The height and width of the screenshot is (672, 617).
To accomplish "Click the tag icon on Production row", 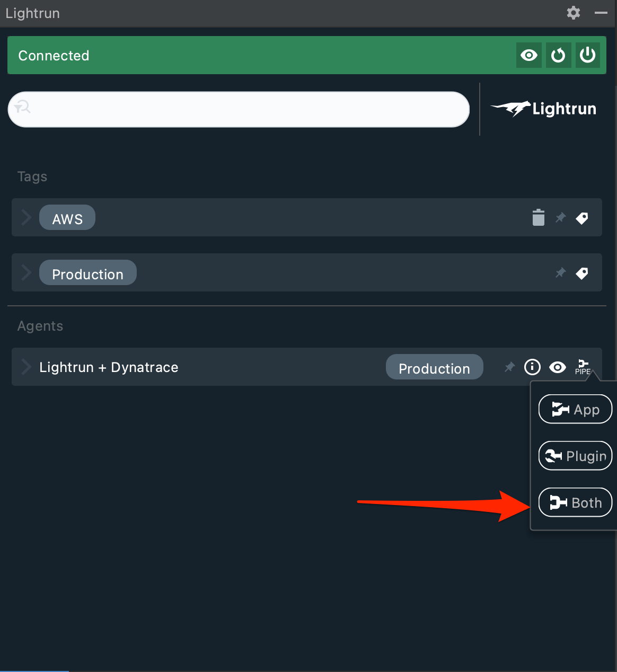I will pos(582,273).
